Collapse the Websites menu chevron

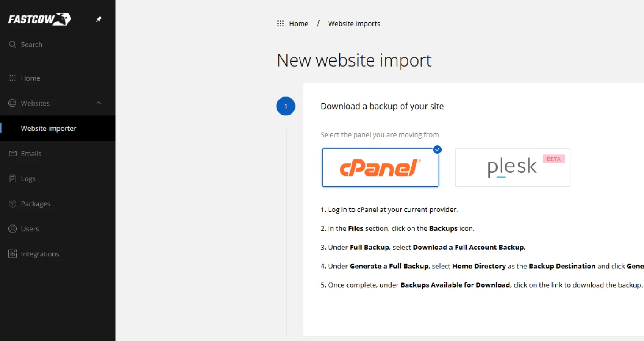[x=99, y=103]
